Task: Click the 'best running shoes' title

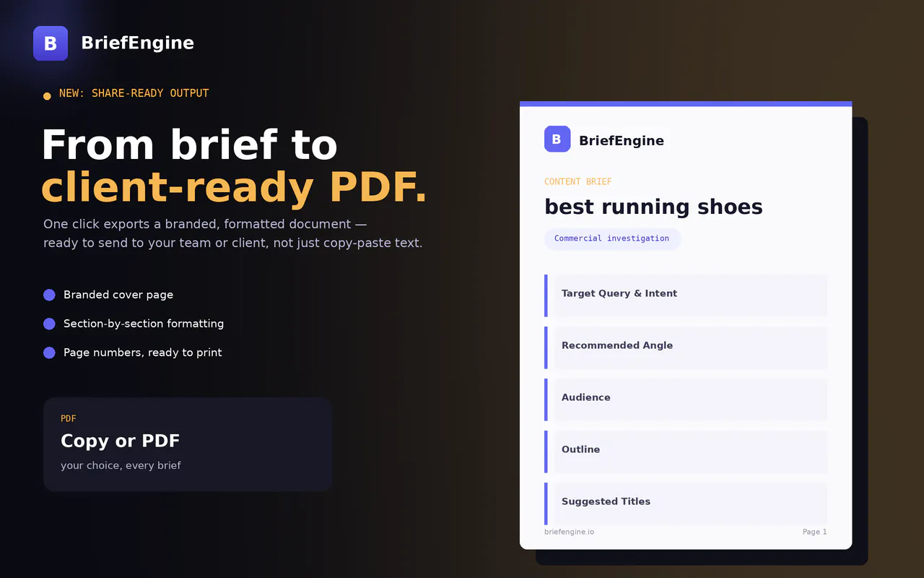Action: pyautogui.click(x=653, y=207)
